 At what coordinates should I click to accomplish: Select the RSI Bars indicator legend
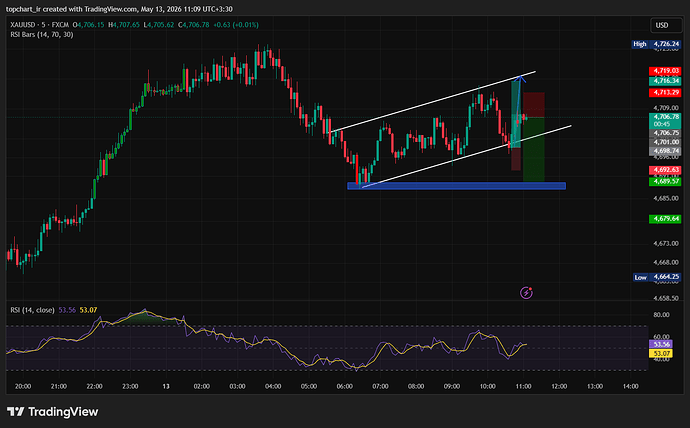(x=42, y=34)
